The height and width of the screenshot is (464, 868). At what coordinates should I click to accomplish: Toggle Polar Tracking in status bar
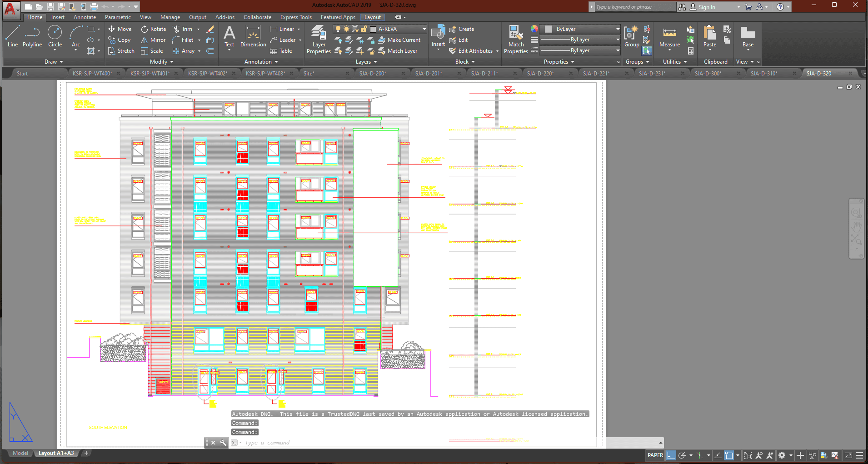682,455
